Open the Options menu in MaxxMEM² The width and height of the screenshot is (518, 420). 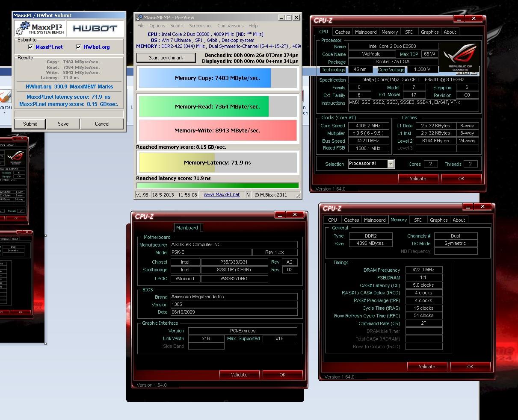point(157,26)
